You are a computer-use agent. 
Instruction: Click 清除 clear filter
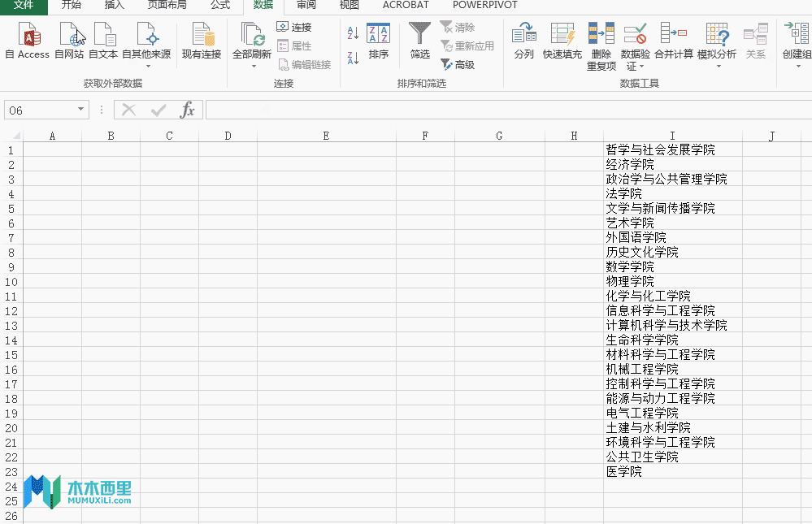[458, 27]
